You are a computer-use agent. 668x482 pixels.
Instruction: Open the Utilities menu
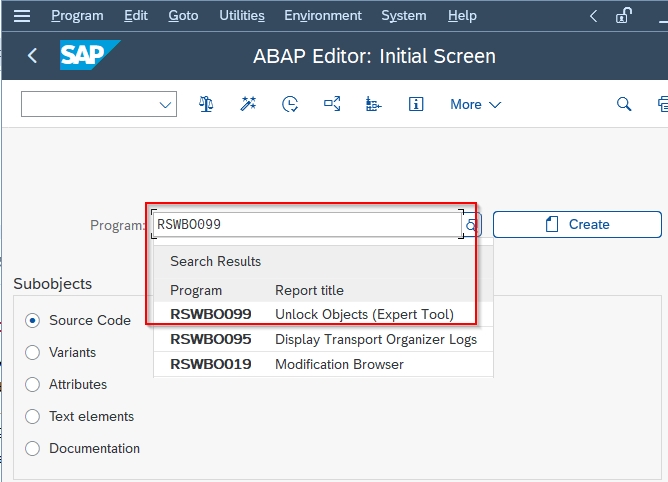242,16
